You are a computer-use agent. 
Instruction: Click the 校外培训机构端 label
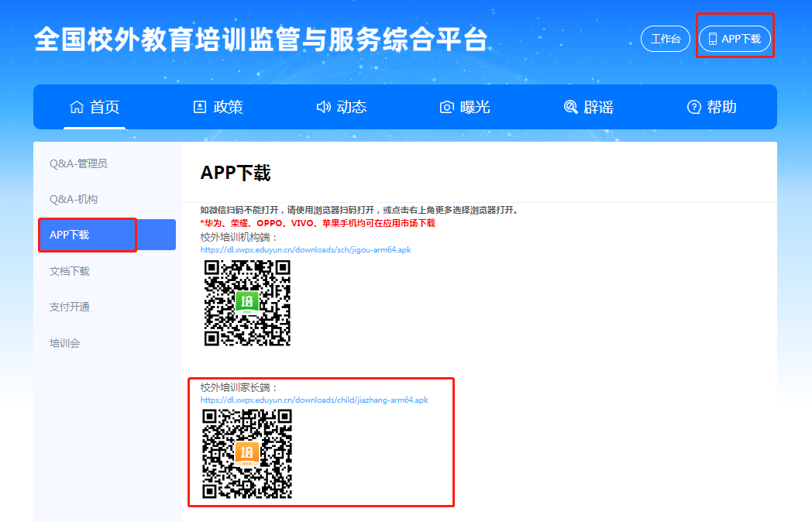click(239, 237)
